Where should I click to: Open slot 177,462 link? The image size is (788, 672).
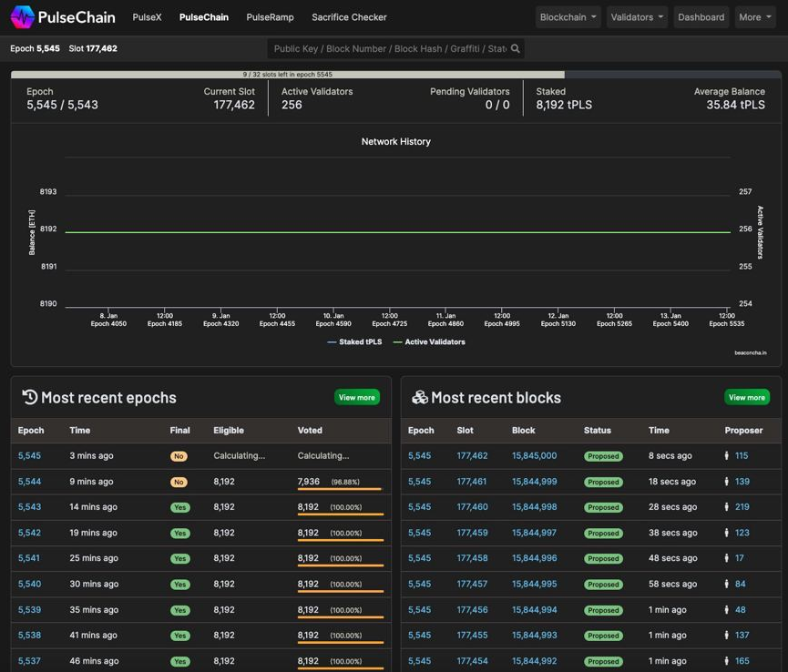click(x=472, y=455)
